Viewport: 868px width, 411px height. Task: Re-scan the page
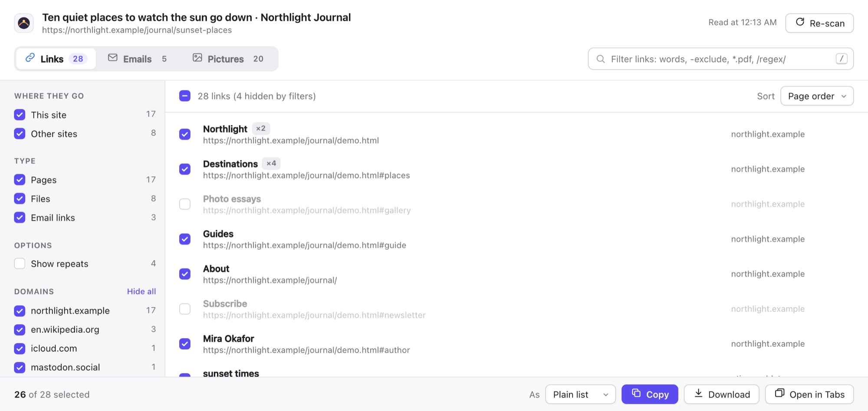pos(819,23)
